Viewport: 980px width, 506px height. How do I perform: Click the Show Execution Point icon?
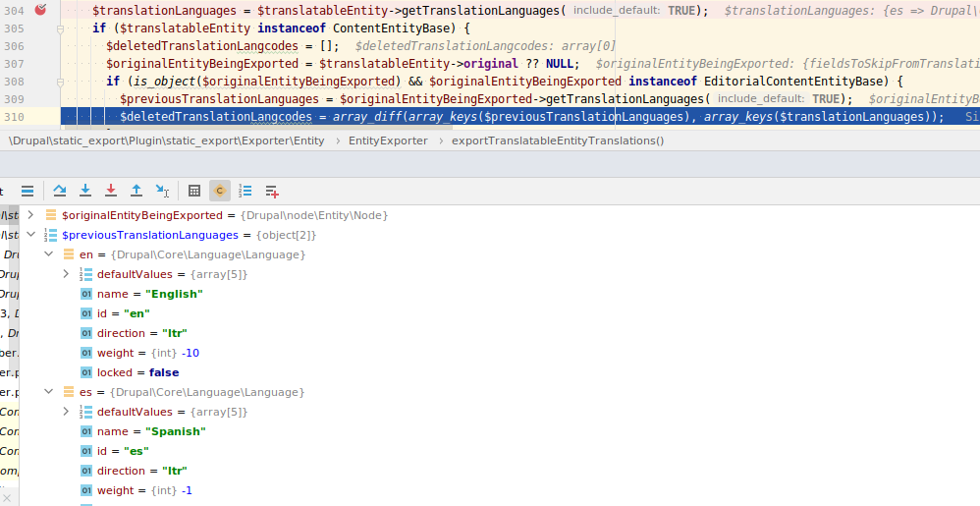point(27,191)
